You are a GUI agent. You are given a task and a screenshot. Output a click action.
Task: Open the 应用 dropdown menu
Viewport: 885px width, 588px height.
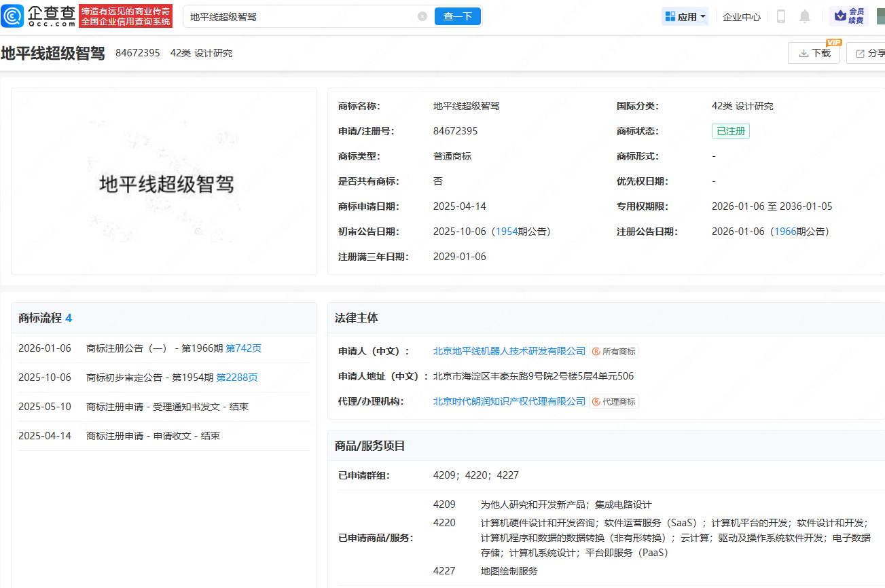(x=685, y=16)
